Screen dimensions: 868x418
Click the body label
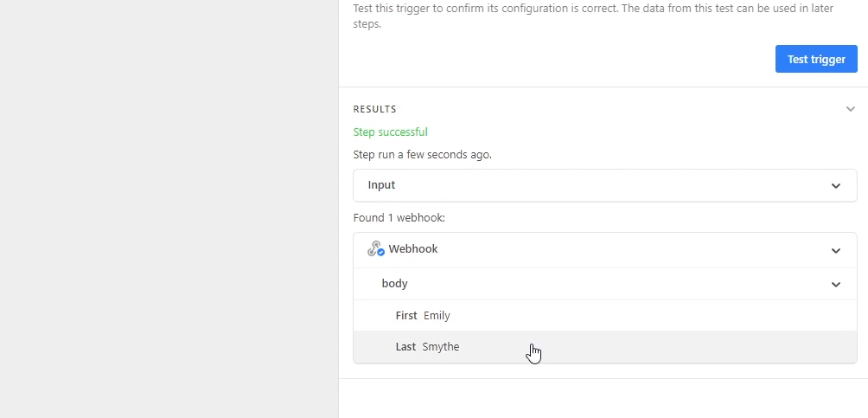tap(395, 284)
